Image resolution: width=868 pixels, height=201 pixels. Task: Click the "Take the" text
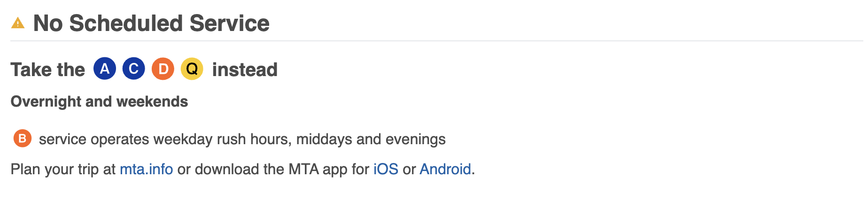48,70
